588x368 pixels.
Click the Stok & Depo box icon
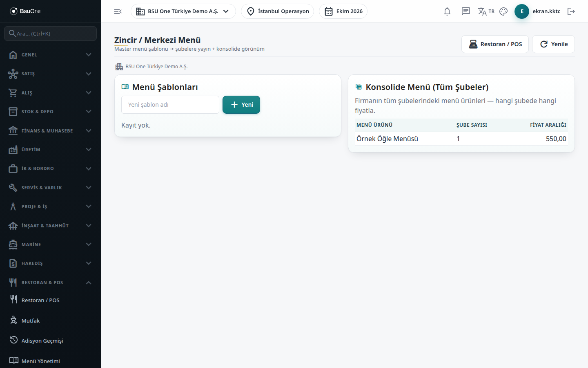(13, 112)
